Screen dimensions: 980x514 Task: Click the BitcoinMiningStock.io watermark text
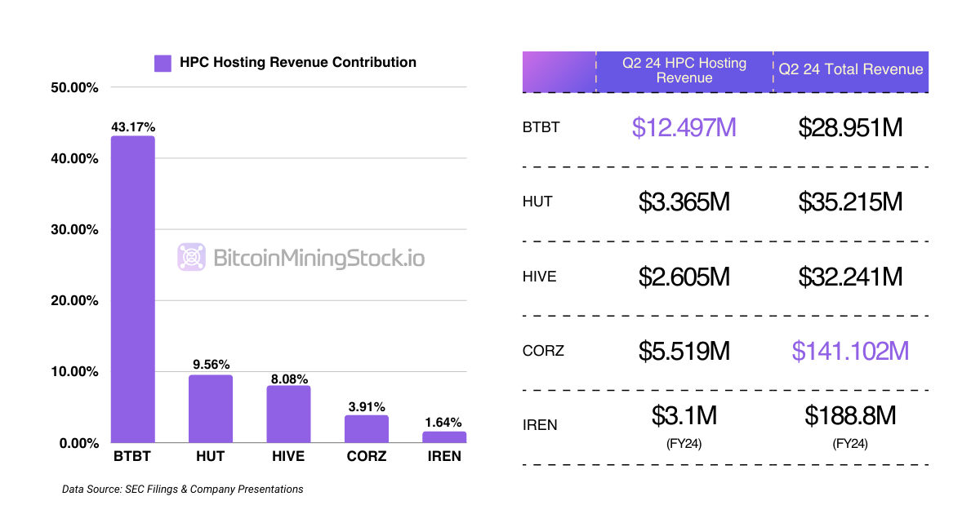[x=319, y=259]
